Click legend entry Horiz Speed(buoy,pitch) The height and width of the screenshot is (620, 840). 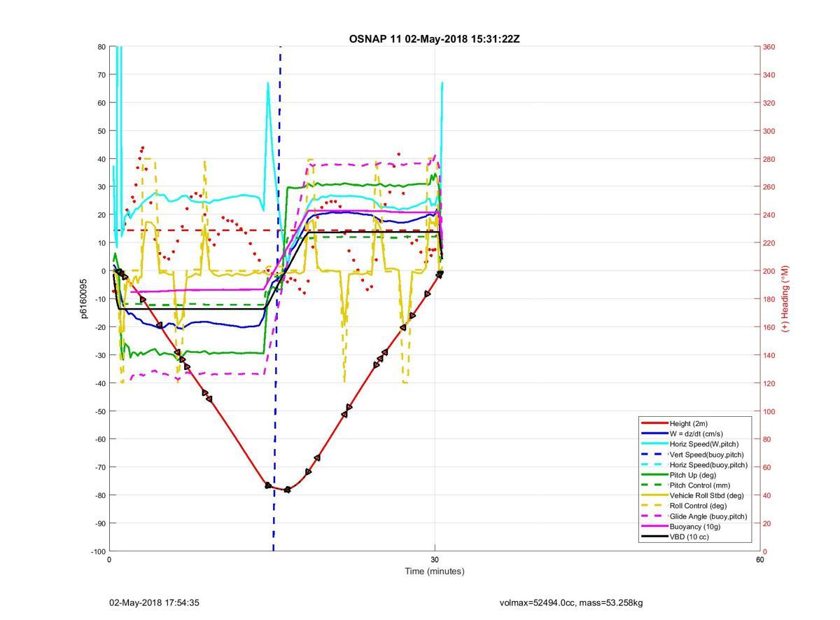point(708,464)
